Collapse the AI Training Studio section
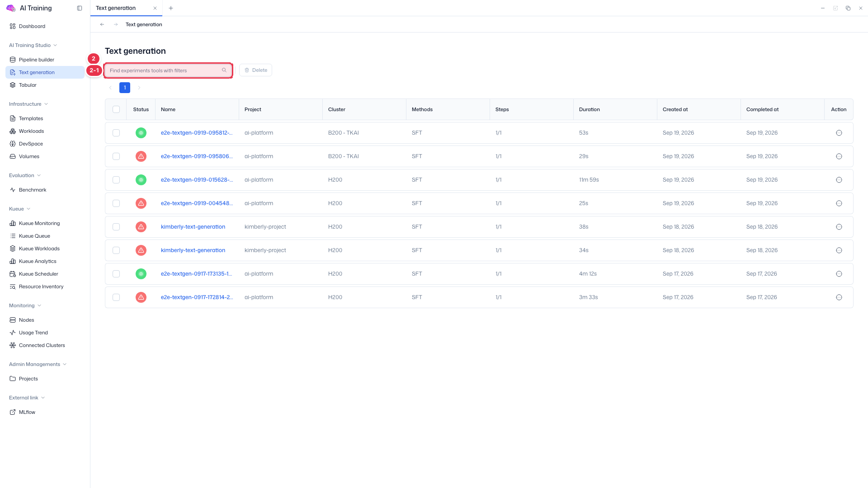This screenshot has height=488, width=868. (x=33, y=45)
